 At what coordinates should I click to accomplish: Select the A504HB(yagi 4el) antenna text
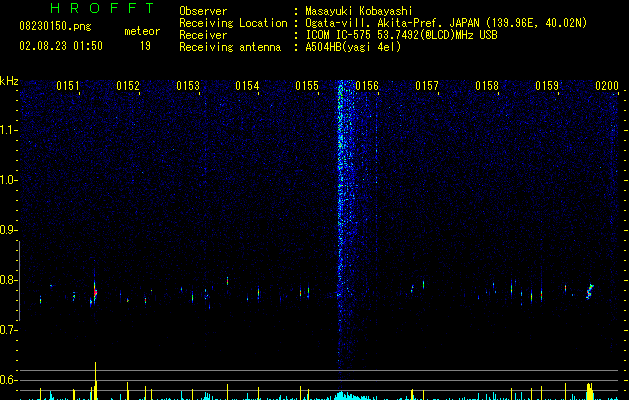[x=353, y=47]
